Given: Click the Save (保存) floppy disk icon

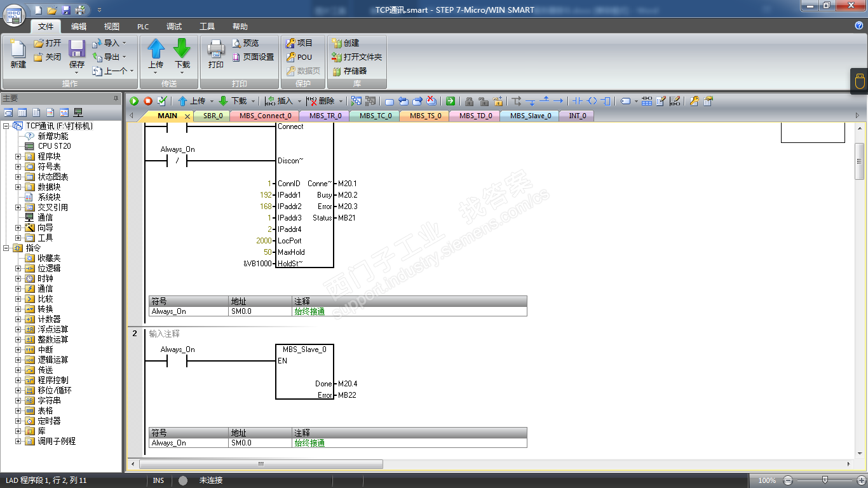Looking at the screenshot, I should (x=77, y=50).
